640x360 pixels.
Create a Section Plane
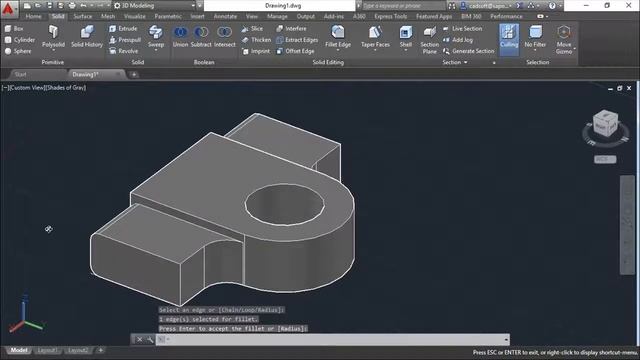point(429,39)
